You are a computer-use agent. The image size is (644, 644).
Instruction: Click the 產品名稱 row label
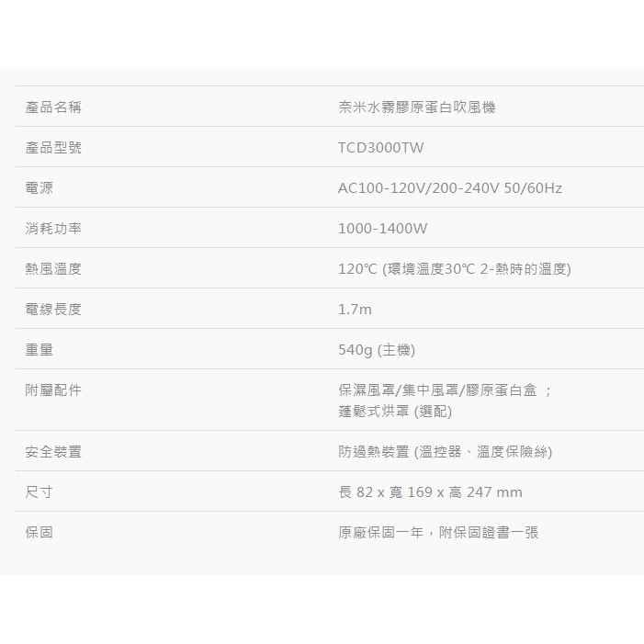53,107
